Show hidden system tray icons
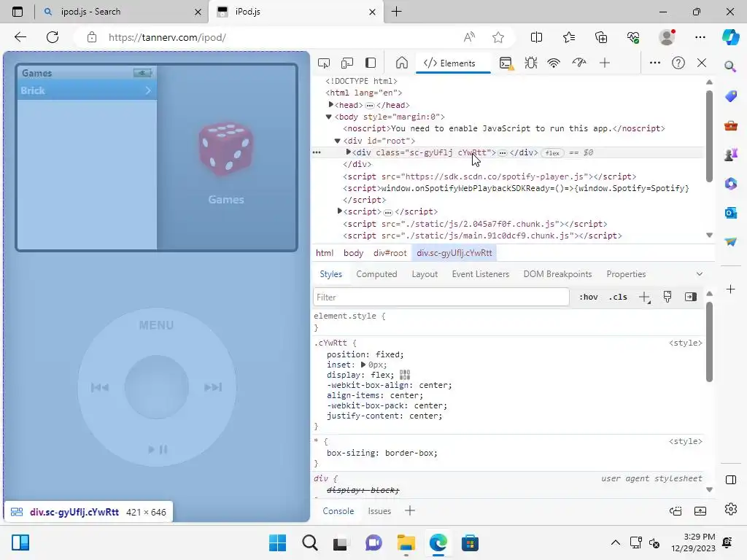The width and height of the screenshot is (747, 560). (616, 542)
